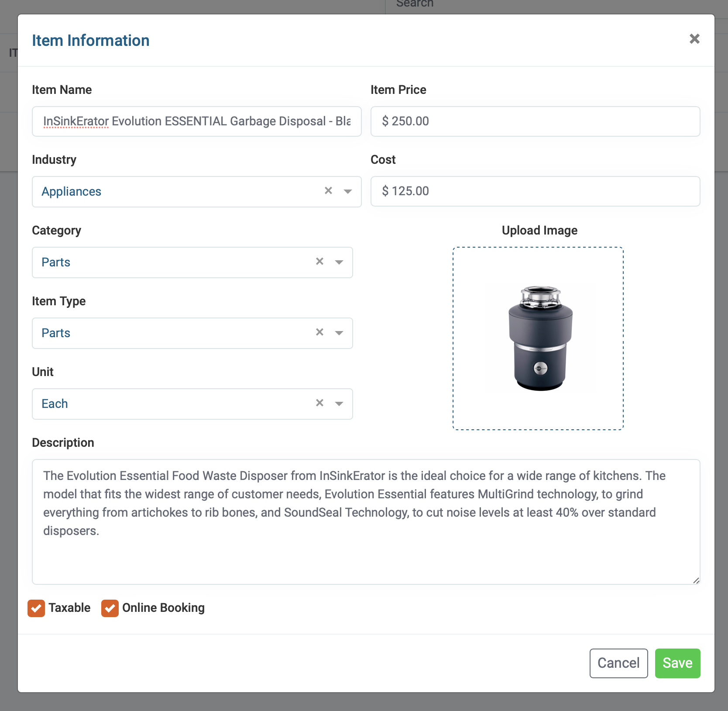Edit the Item Name field
Screen dimensions: 728x711
pyautogui.click(x=197, y=121)
